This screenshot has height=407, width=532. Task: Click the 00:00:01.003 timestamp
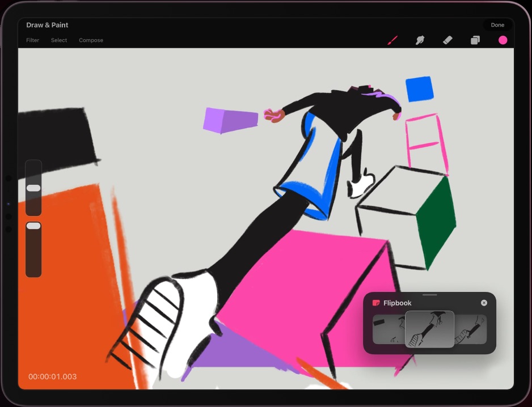[53, 376]
